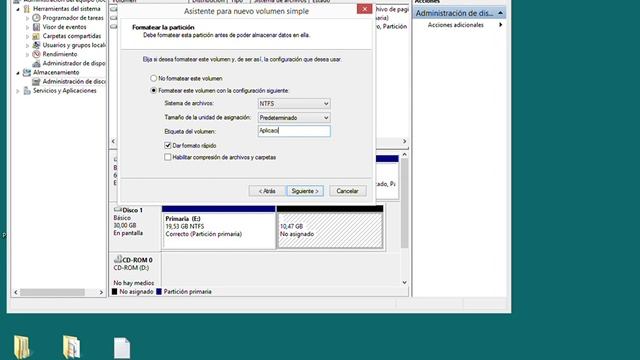Open the Sistema de archivos NTFS dropdown
This screenshot has width=640, height=360.
pos(294,104)
